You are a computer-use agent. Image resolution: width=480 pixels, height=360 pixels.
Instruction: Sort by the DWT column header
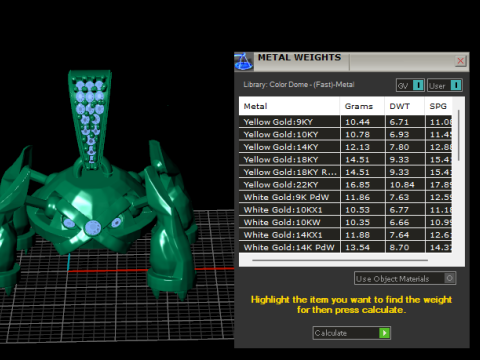click(x=405, y=106)
